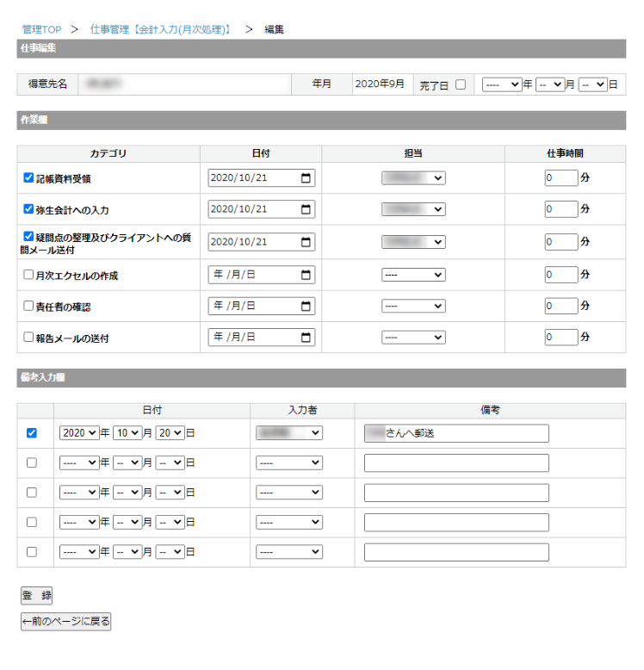Uncheck the 記帳資料受領 category checkbox
644x670 pixels.
(28, 177)
